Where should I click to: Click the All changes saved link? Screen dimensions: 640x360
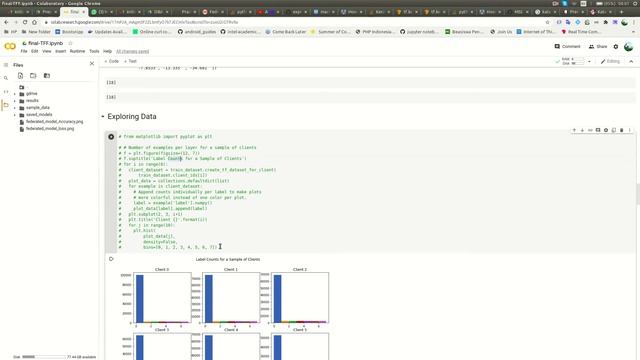point(133,51)
